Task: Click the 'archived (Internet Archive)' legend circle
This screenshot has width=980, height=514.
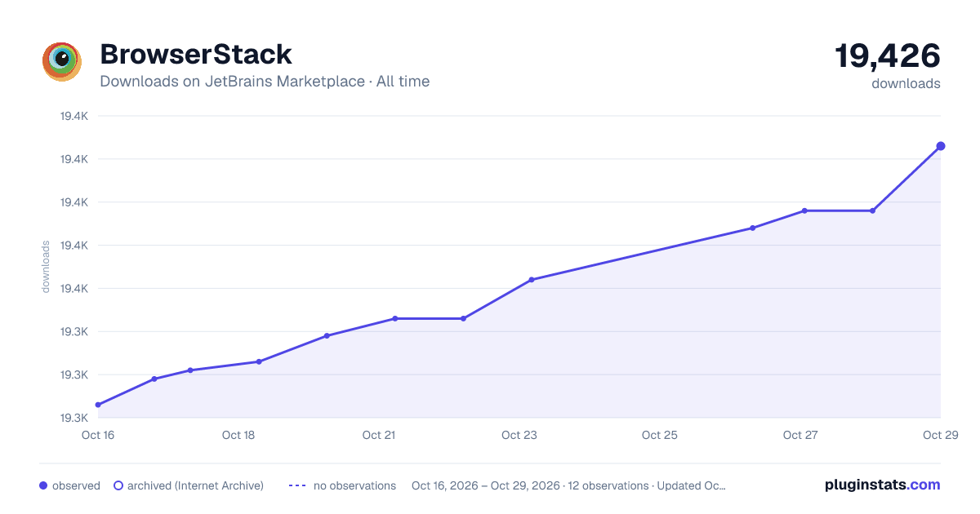Action: [x=118, y=485]
